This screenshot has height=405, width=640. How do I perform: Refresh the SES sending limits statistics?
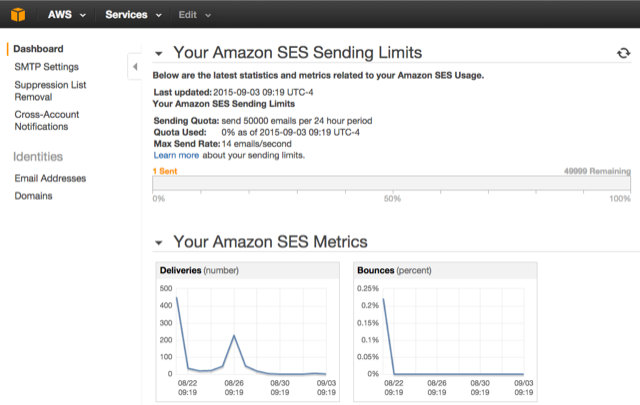point(623,53)
